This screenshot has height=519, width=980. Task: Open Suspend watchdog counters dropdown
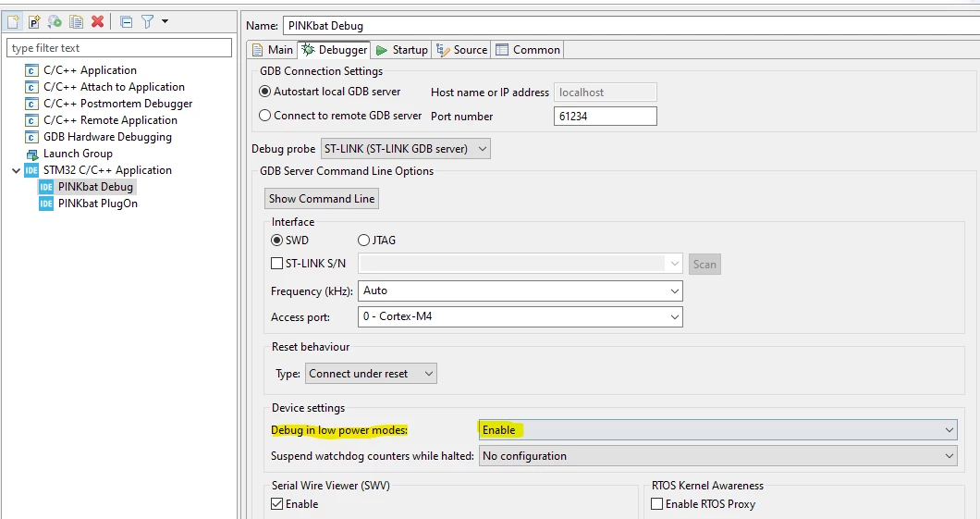click(x=717, y=456)
